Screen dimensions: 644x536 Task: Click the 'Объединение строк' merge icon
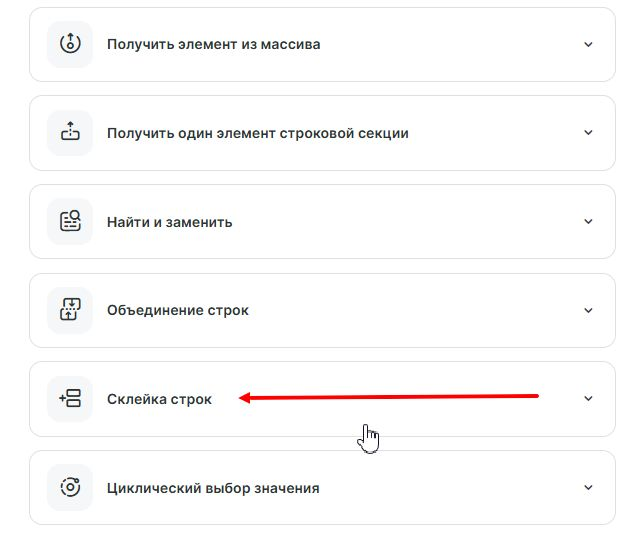click(70, 310)
